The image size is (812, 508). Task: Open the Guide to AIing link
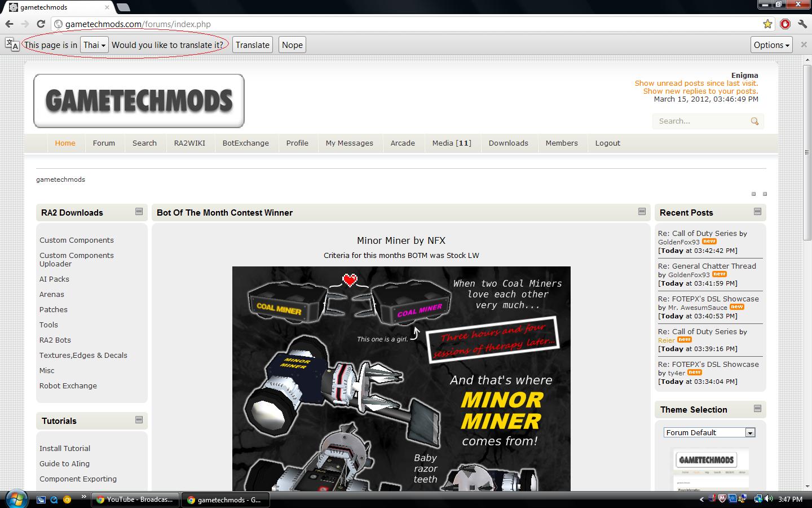[64, 463]
